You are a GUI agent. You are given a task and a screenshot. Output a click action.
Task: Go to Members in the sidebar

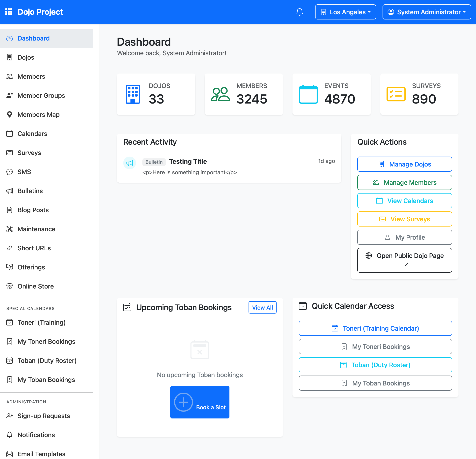pyautogui.click(x=46, y=76)
